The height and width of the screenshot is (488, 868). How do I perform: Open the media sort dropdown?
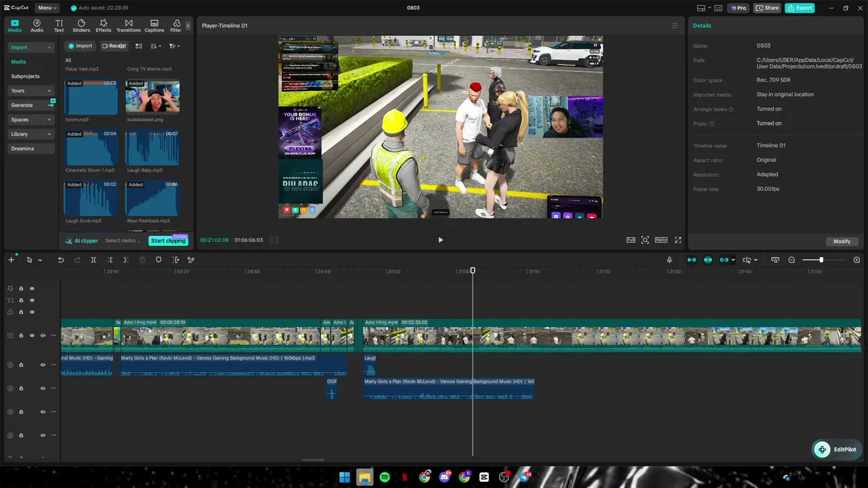coord(156,46)
